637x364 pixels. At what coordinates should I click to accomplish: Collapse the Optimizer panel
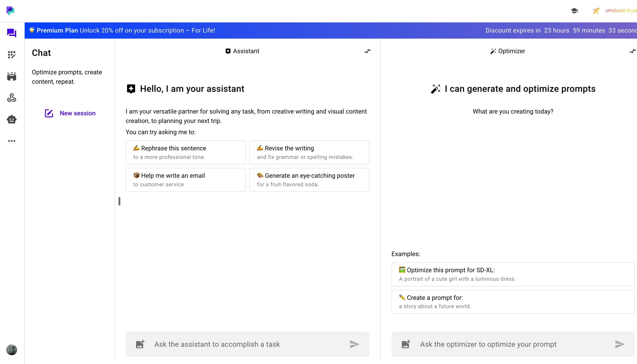point(633,51)
